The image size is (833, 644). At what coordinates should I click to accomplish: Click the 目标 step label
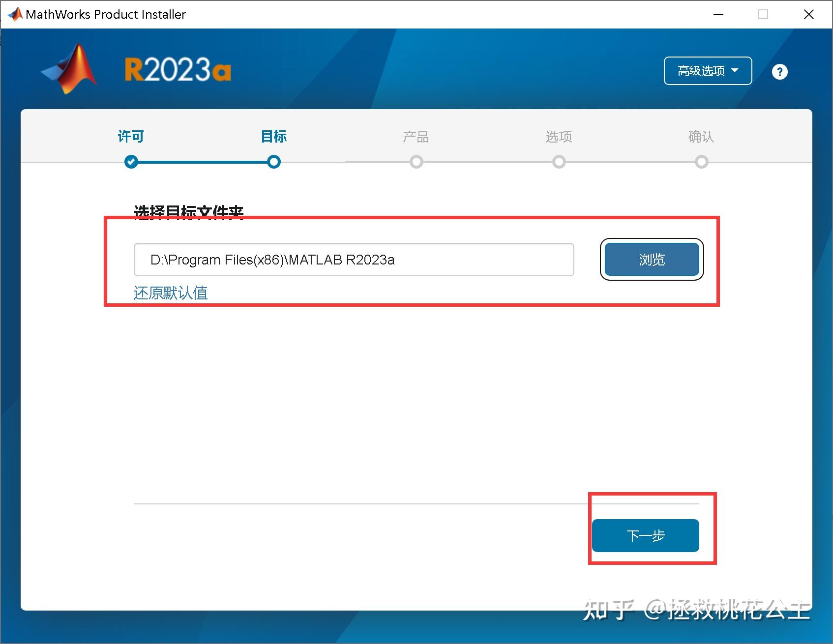(x=274, y=137)
